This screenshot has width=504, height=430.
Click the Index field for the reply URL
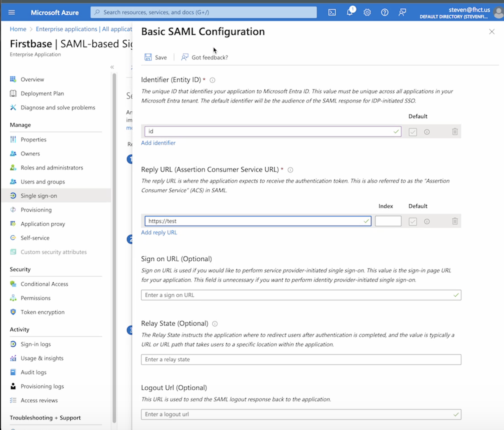point(388,221)
